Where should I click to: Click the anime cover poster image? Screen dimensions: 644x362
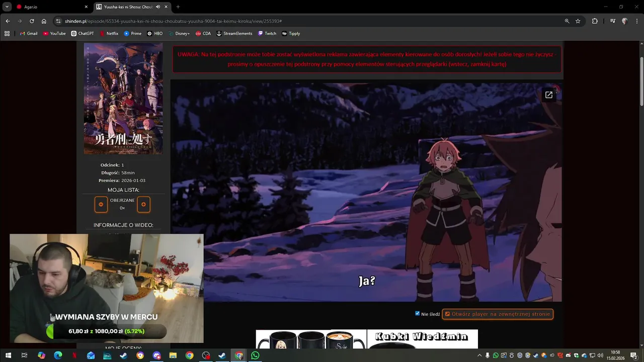[123, 99]
